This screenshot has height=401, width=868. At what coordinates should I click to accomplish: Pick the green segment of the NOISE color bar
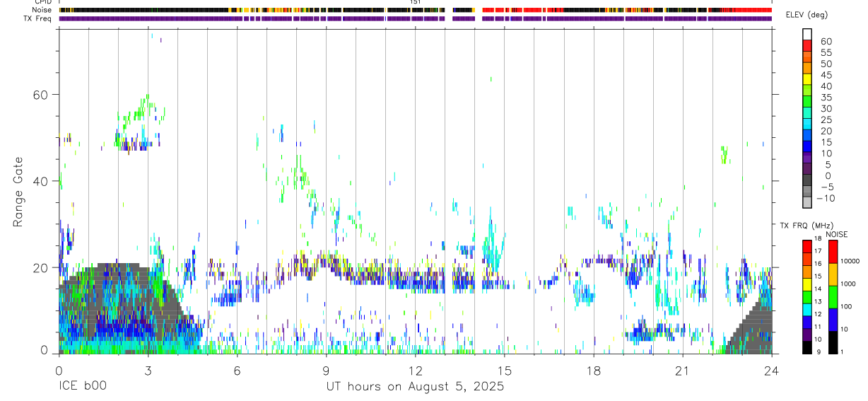tap(833, 296)
